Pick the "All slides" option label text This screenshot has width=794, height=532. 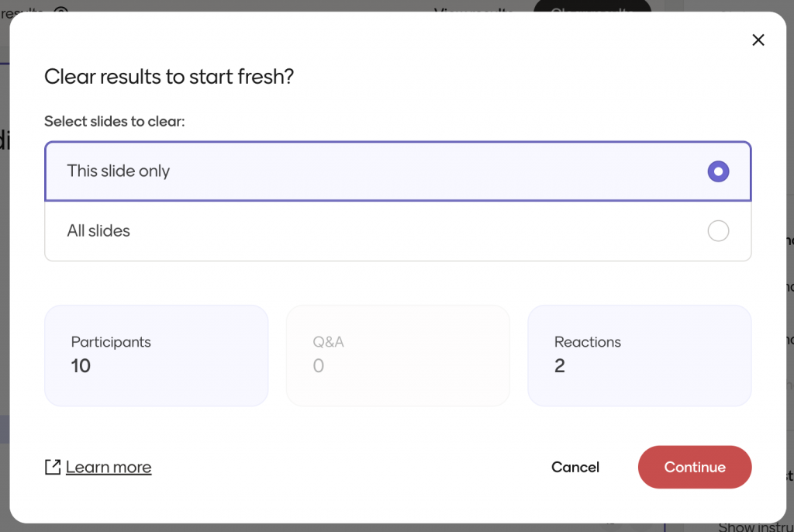pos(98,231)
